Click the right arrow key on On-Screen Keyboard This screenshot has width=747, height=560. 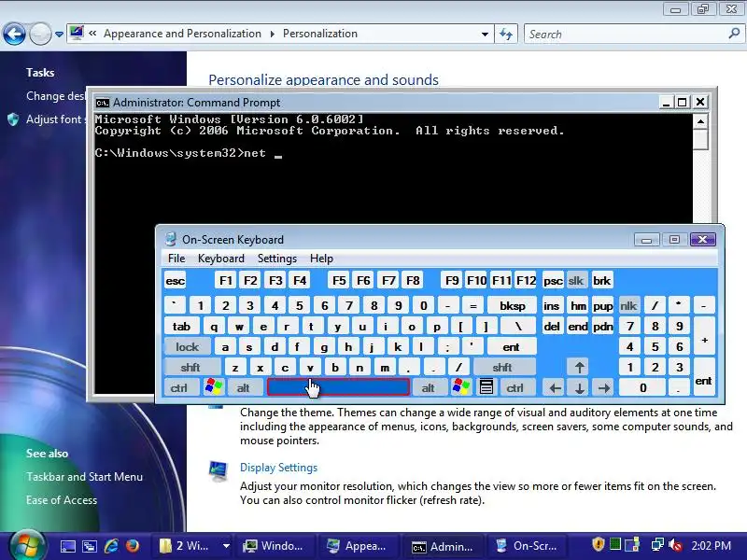tap(603, 387)
